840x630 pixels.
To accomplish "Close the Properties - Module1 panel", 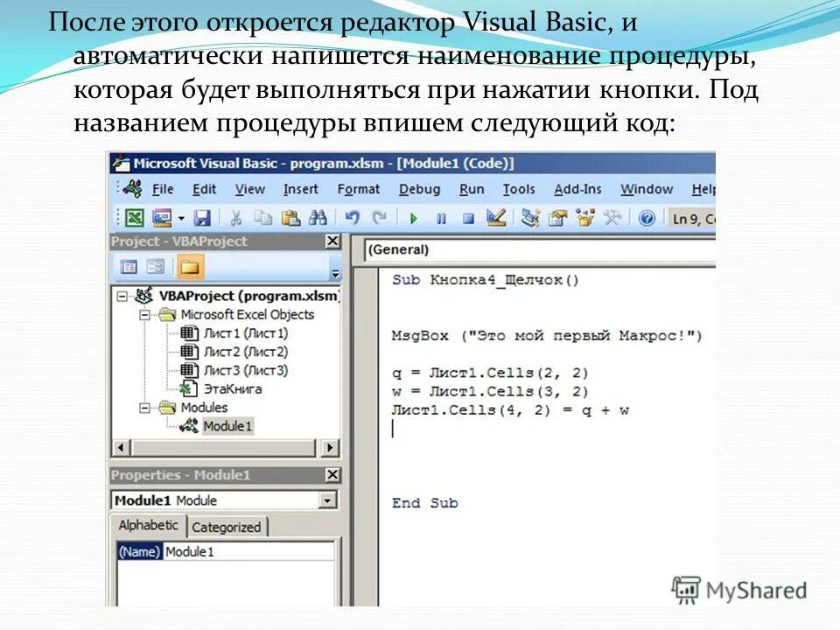I will tap(332, 474).
